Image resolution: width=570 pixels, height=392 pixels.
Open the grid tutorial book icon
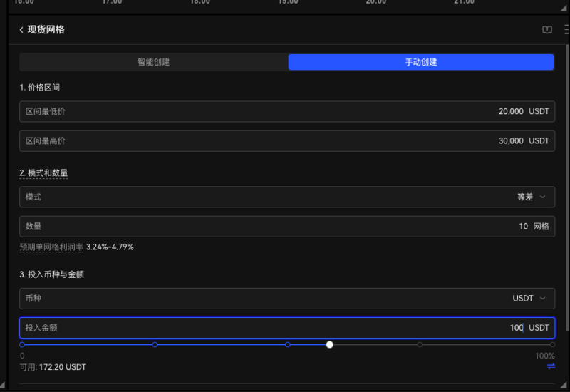click(x=546, y=30)
